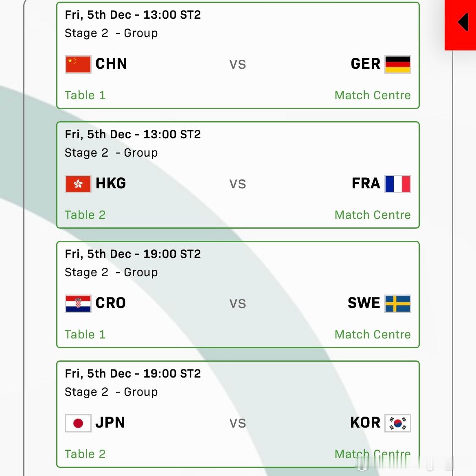Open Match Centre for CHN vs GER
This screenshot has height=476, width=476.
pyautogui.click(x=373, y=95)
